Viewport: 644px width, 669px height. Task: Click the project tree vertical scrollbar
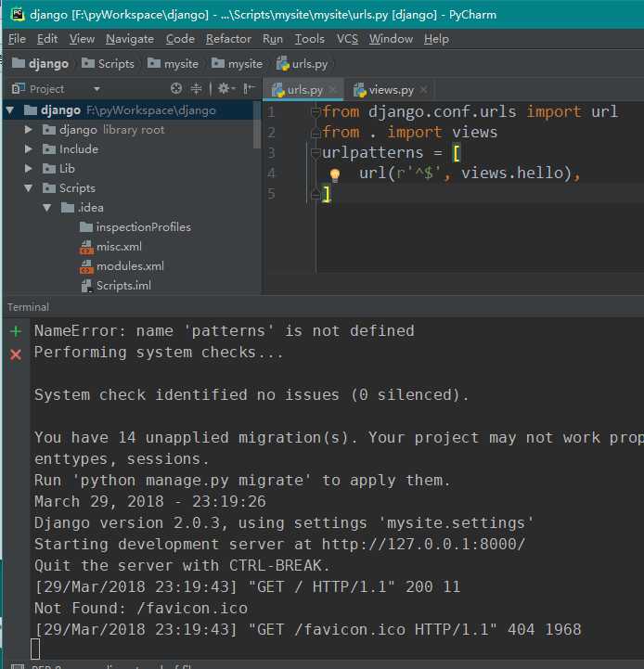click(x=257, y=125)
